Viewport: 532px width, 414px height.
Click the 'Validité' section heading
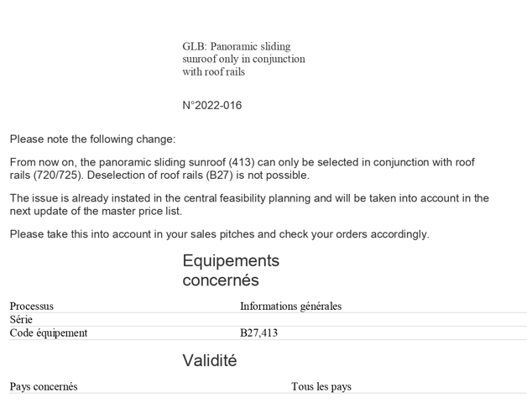[x=210, y=361]
